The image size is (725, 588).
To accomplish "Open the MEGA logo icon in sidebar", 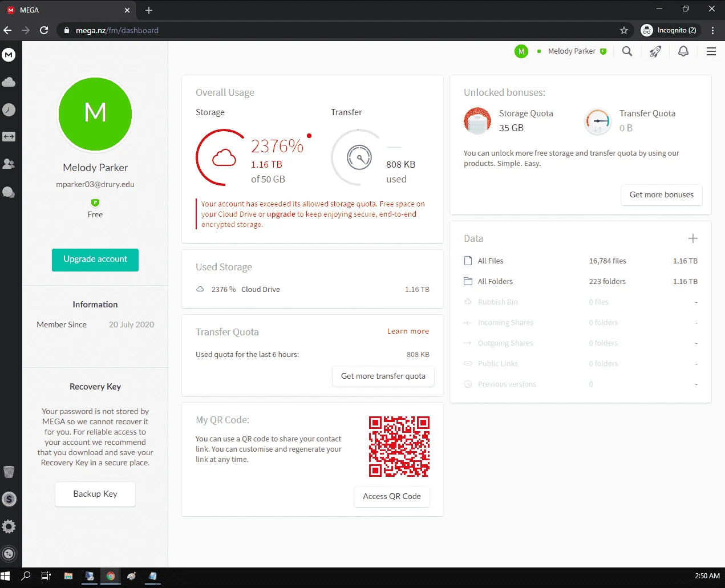I will point(9,55).
